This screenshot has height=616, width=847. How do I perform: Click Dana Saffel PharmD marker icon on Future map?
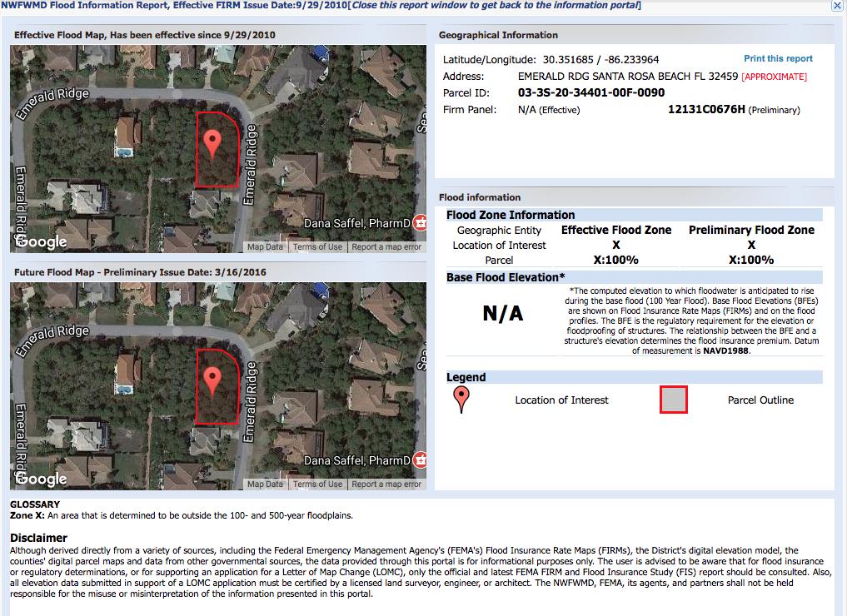[x=420, y=460]
